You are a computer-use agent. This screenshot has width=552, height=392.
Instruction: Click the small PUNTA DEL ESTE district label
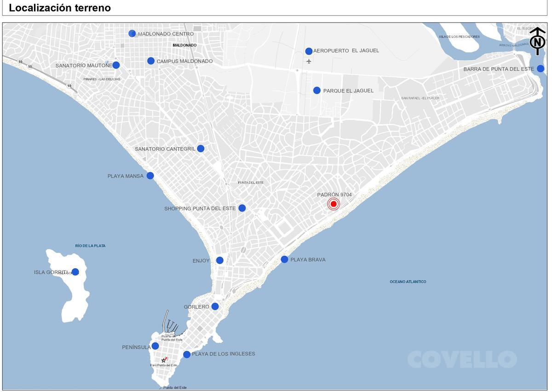tap(251, 183)
